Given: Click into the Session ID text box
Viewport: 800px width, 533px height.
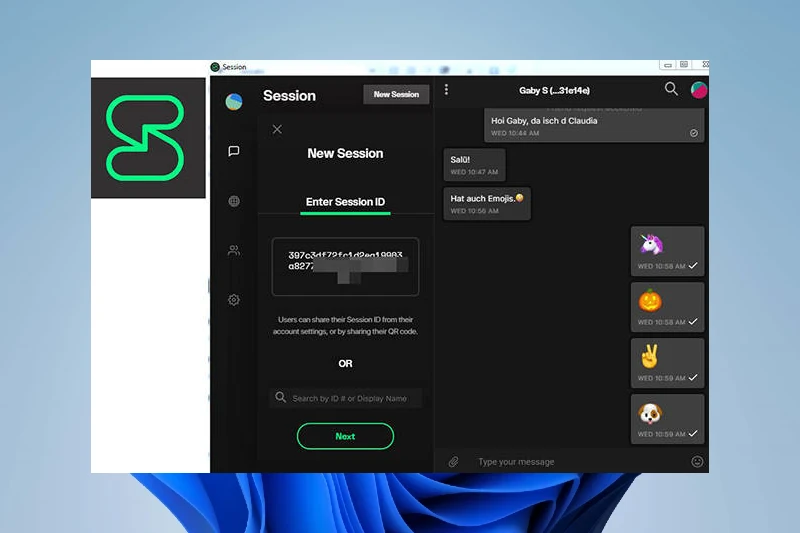Looking at the screenshot, I should [345, 266].
